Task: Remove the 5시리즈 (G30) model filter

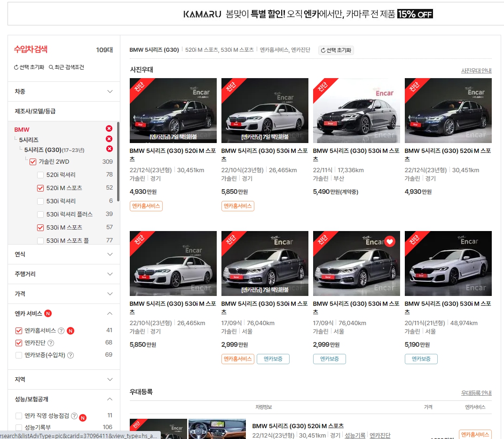Action: click(x=110, y=149)
